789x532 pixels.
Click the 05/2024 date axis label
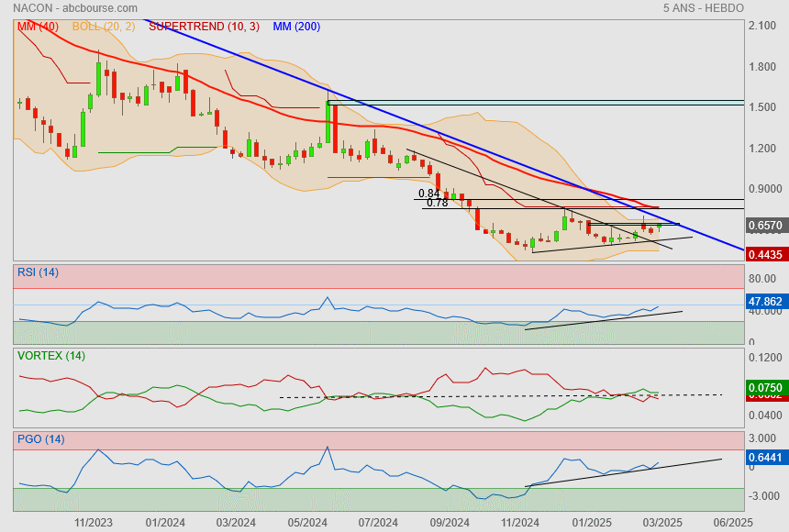pyautogui.click(x=307, y=523)
